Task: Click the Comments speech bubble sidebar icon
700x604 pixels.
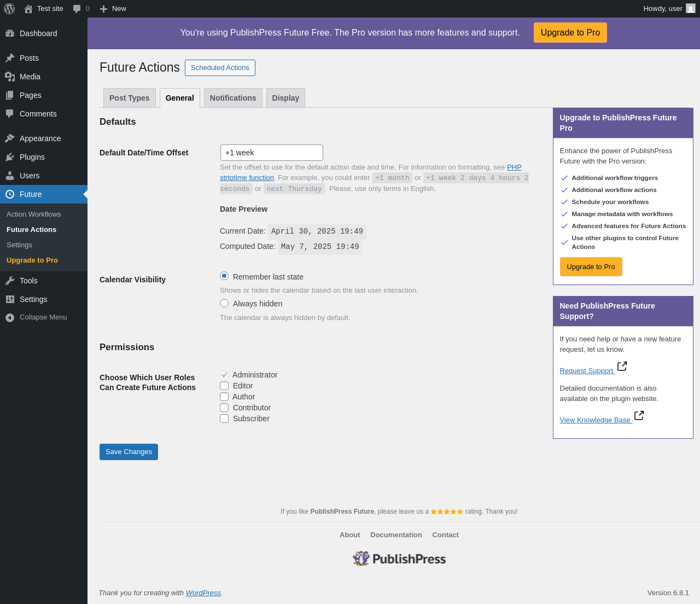Action: (10, 114)
